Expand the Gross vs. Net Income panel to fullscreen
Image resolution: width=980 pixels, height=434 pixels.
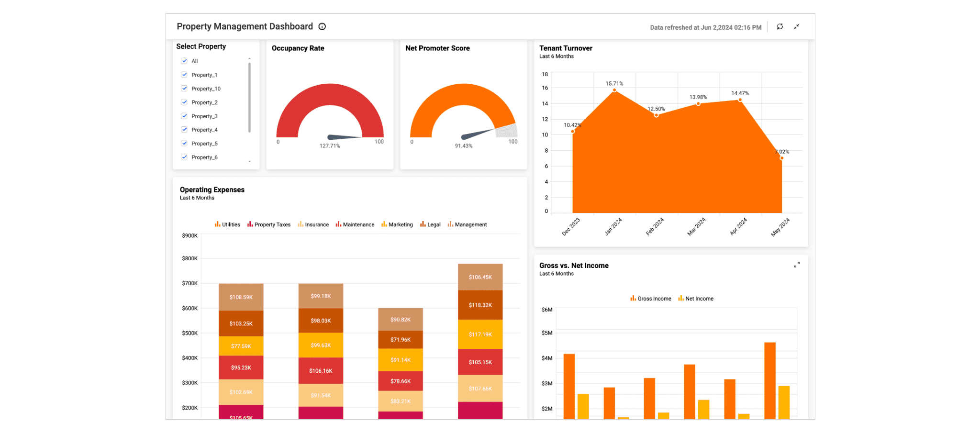point(797,264)
